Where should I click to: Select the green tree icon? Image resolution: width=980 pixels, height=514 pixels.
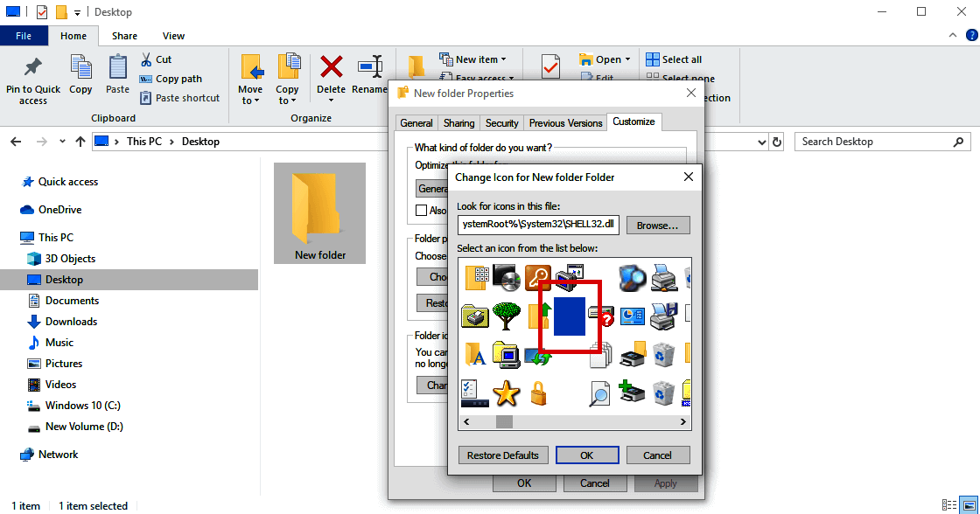(x=506, y=315)
